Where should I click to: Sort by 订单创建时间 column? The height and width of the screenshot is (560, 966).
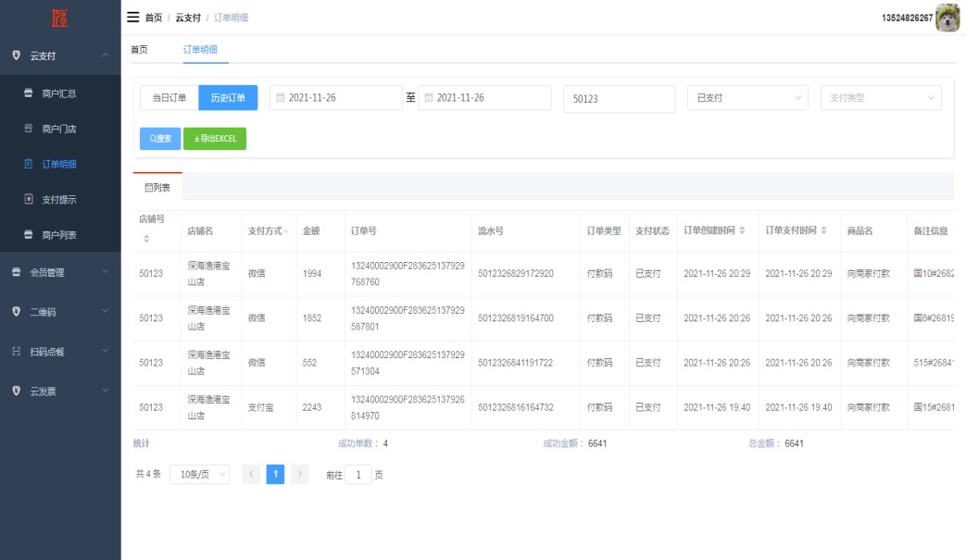click(x=742, y=230)
